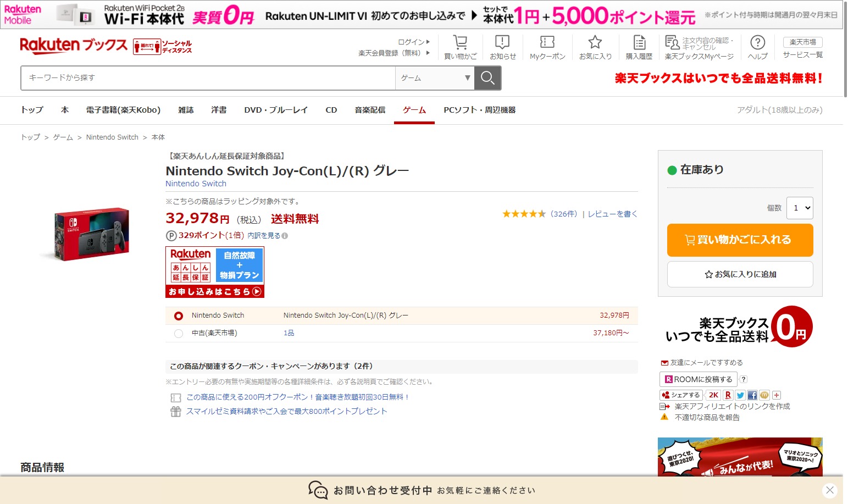
Task: Click the Nintendo Switch link under the title
Action: 196,184
